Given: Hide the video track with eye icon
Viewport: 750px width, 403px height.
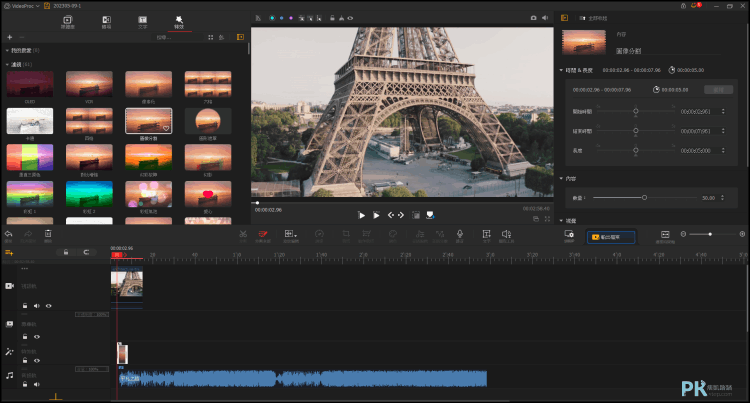Looking at the screenshot, I should (48, 305).
